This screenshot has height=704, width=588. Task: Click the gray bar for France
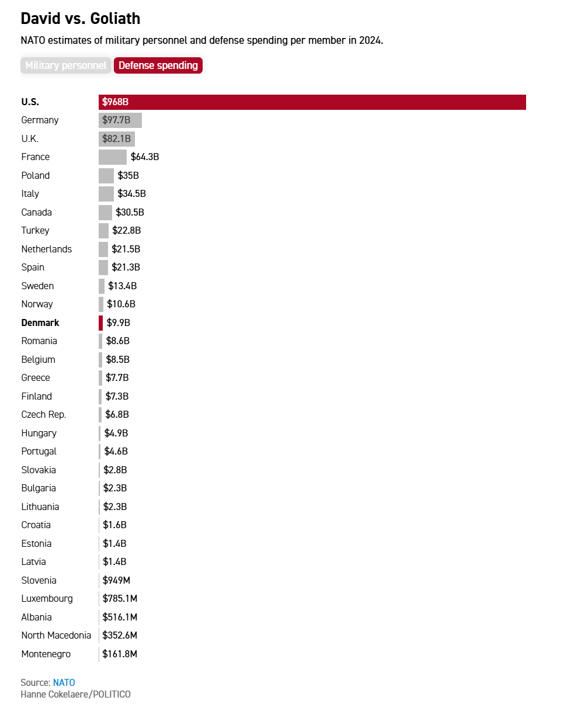tap(112, 157)
